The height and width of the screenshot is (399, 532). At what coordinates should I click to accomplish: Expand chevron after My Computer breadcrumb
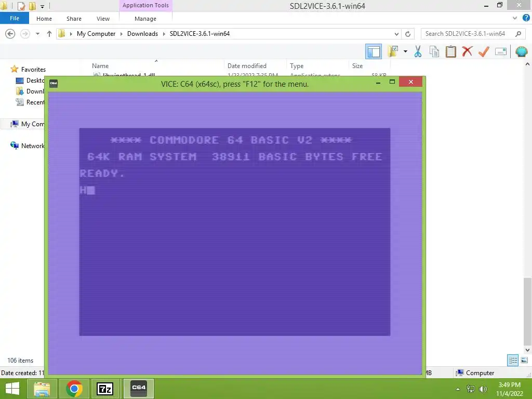coord(122,34)
